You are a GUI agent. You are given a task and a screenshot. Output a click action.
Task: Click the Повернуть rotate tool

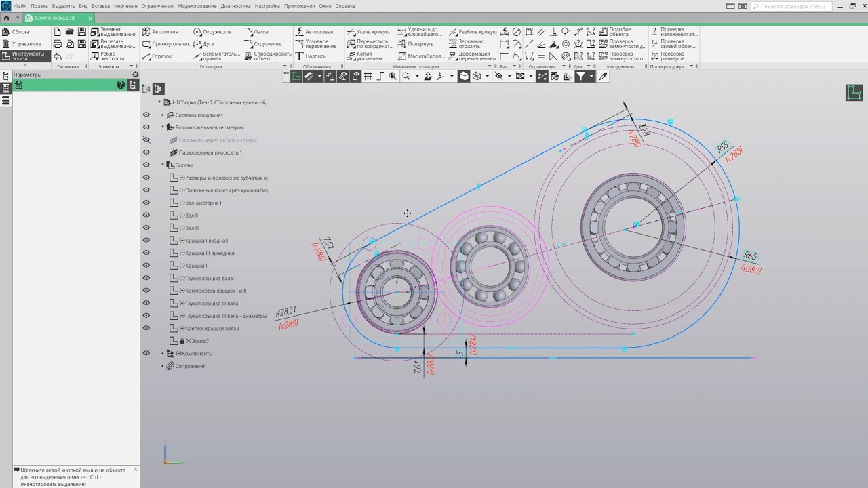pos(415,44)
